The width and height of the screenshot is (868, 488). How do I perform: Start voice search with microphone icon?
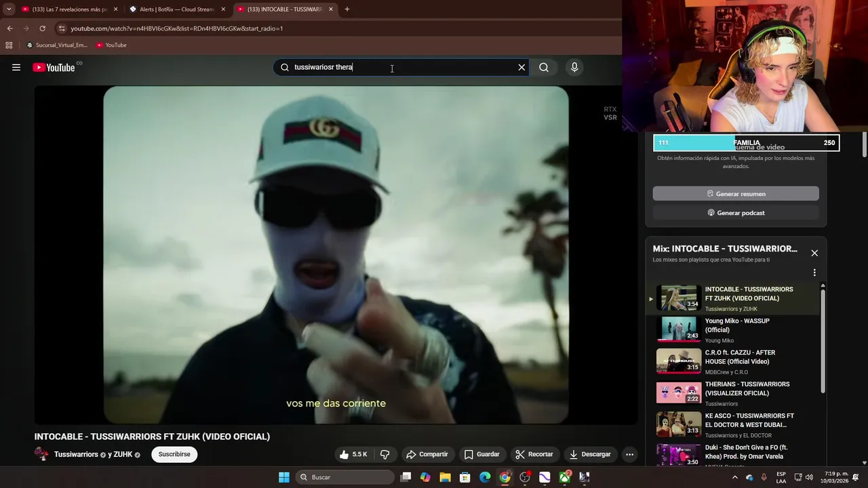coord(574,67)
